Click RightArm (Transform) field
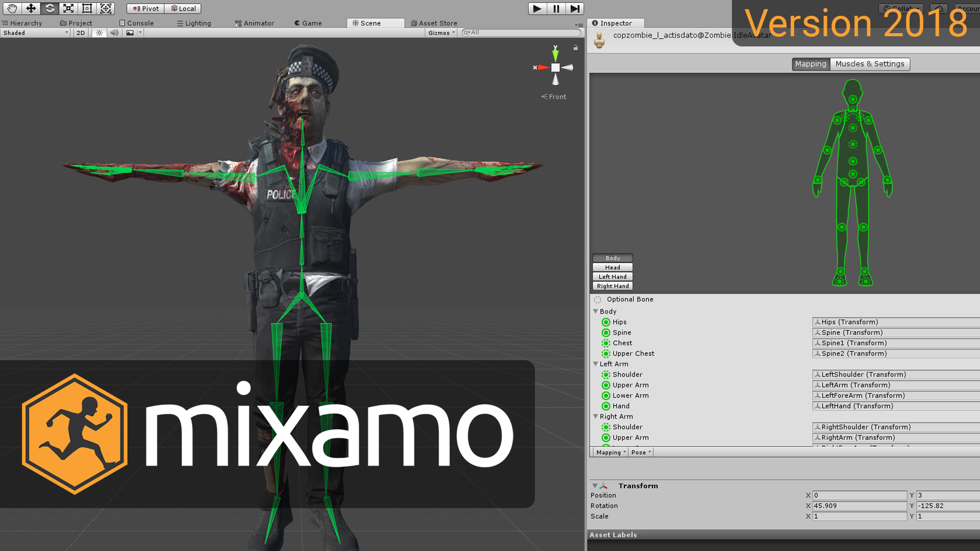The image size is (980, 551). coord(896,437)
